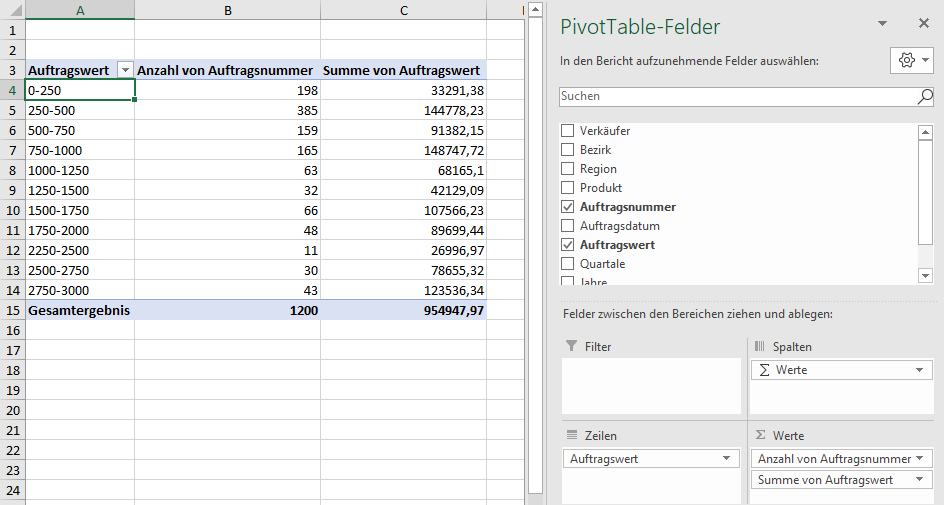Viewport: 944px width, 505px height.
Task: Type in the Suchen field box
Action: tap(737, 97)
